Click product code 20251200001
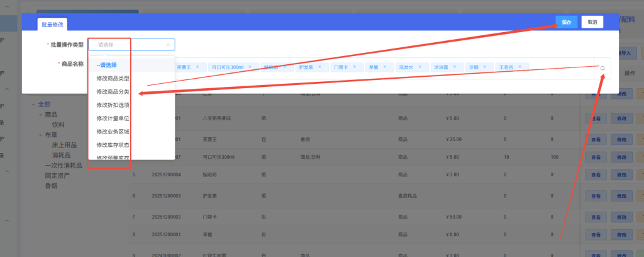The width and height of the screenshot is (644, 257). tap(166, 235)
